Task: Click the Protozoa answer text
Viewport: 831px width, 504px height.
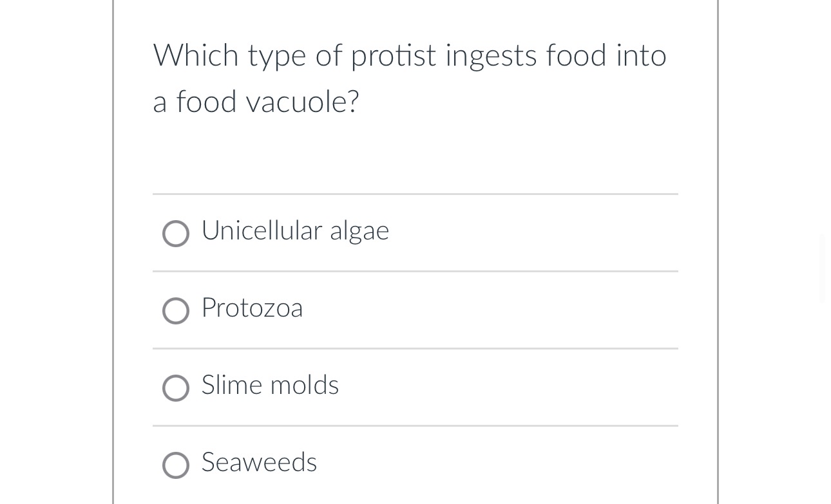Action: click(x=252, y=308)
